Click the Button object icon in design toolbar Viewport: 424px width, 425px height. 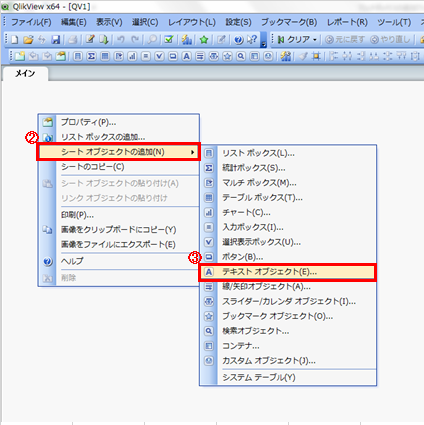coord(173,56)
